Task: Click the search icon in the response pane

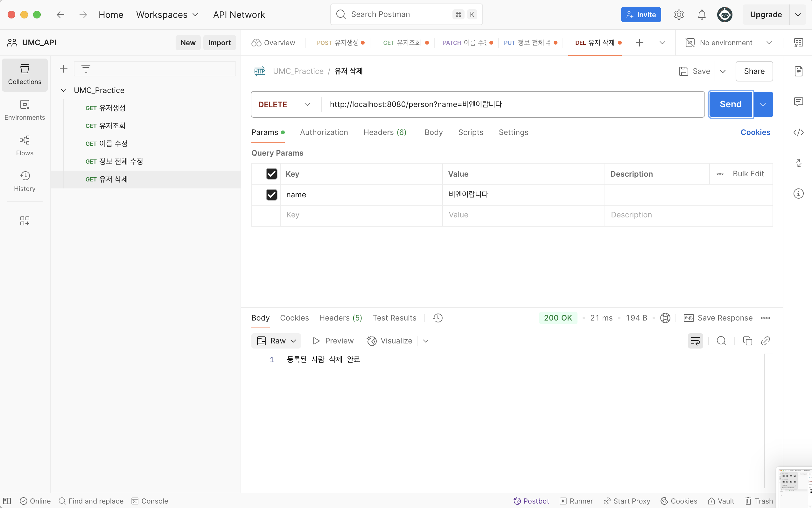Action: tap(721, 341)
